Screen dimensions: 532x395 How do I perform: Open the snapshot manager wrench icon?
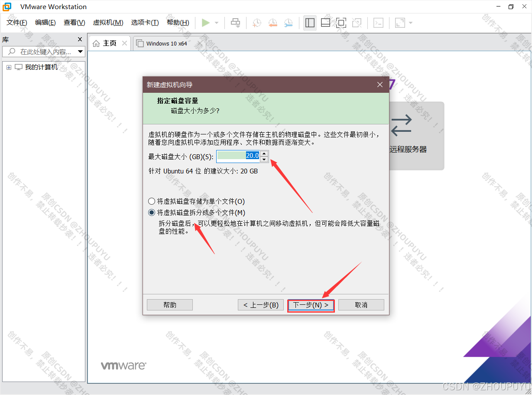click(288, 23)
